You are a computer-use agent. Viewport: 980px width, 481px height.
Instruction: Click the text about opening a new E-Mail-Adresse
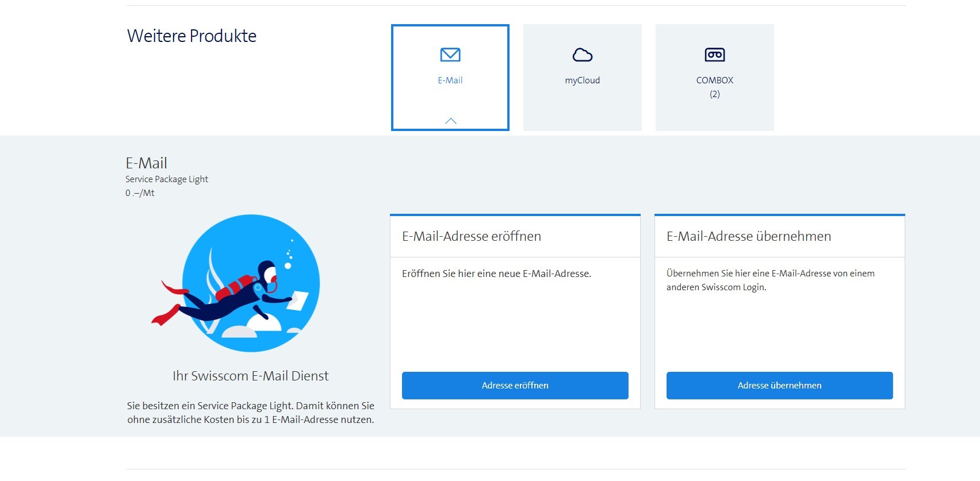(496, 274)
